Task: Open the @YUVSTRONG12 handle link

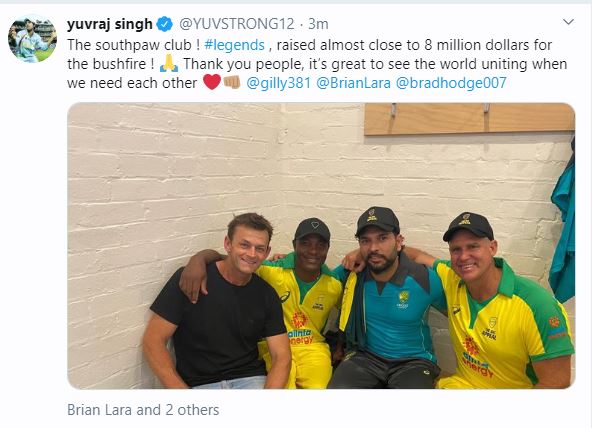Action: (237, 24)
